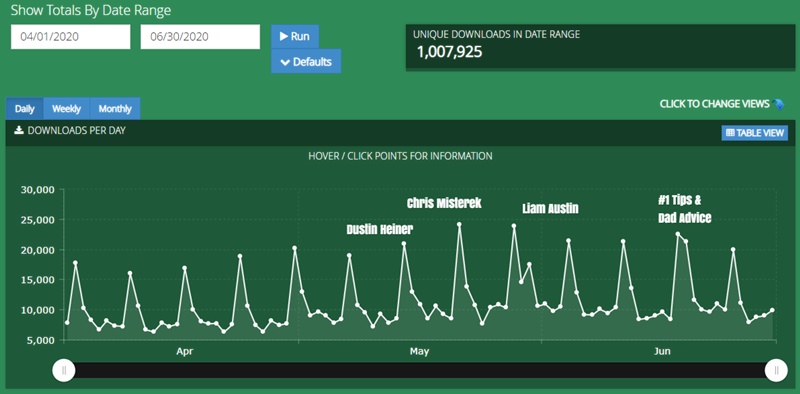Switch to the Monthly tab
Screen dimensions: 800x394
(x=115, y=109)
